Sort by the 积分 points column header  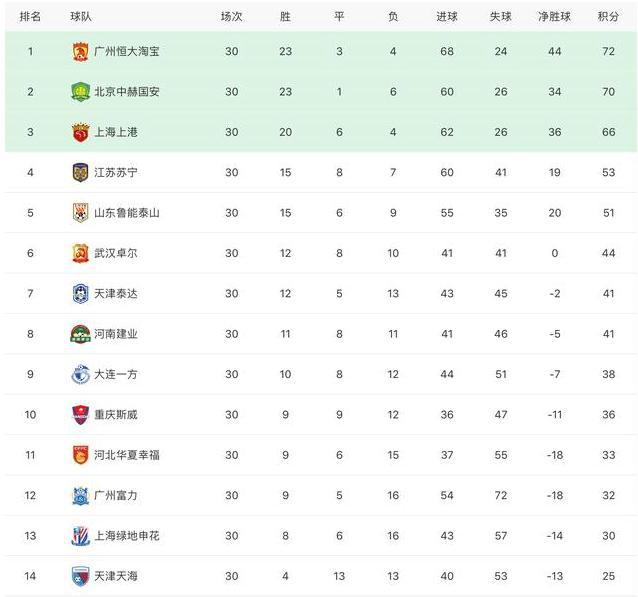pyautogui.click(x=608, y=16)
